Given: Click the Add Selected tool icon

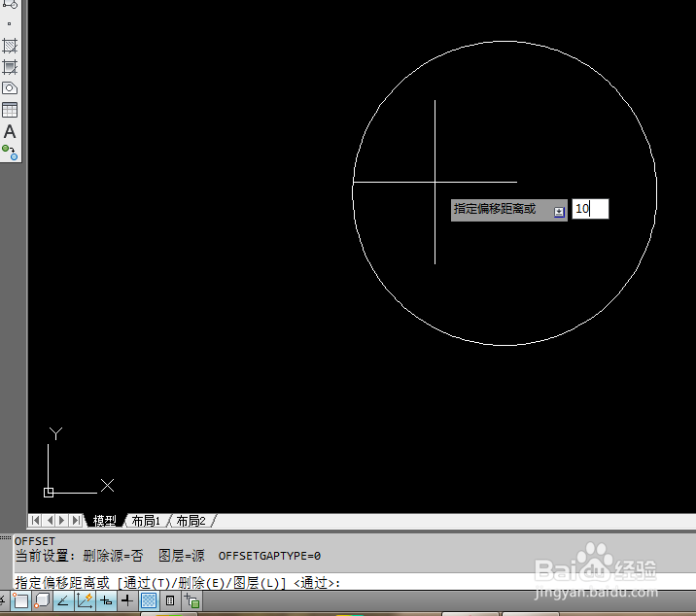Looking at the screenshot, I should coord(10,153).
